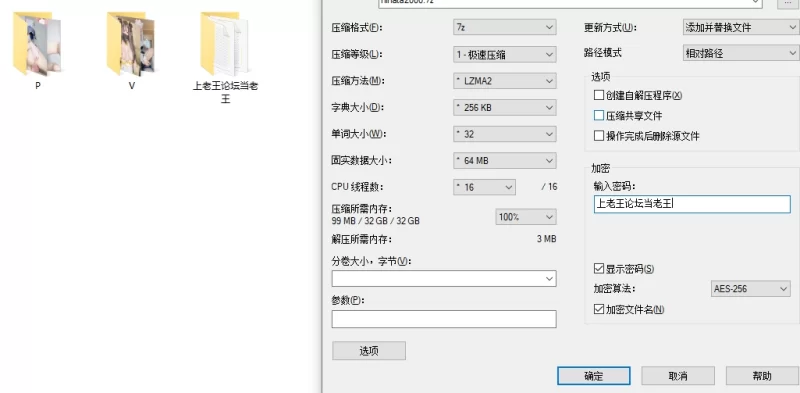Uncheck the 显示密码 checkbox
This screenshot has width=800, height=393.
598,269
